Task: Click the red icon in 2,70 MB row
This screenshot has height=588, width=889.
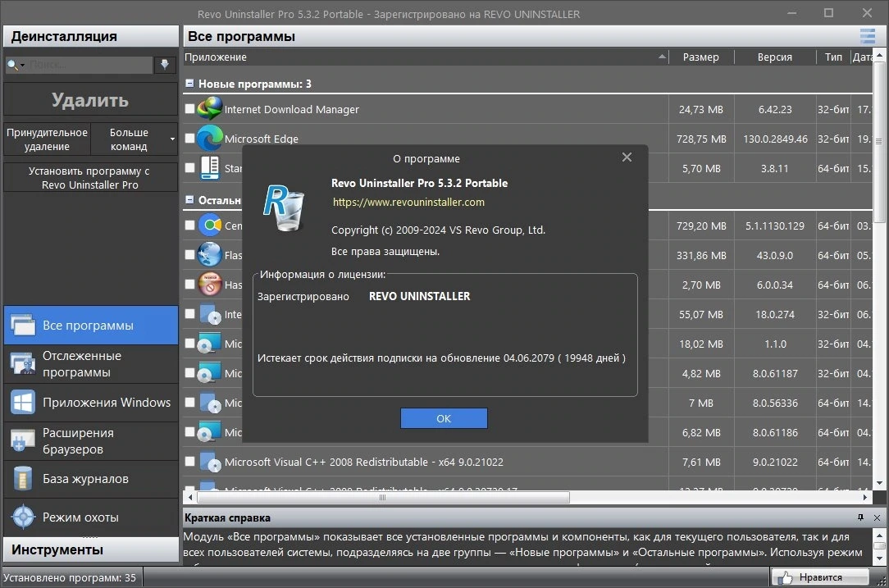Action: pos(209,284)
